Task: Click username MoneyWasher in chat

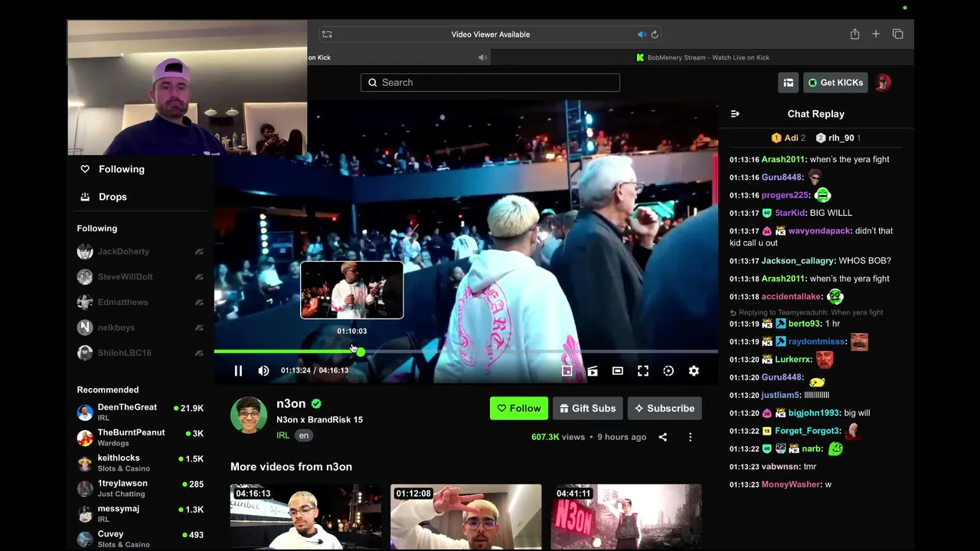Action: [791, 484]
